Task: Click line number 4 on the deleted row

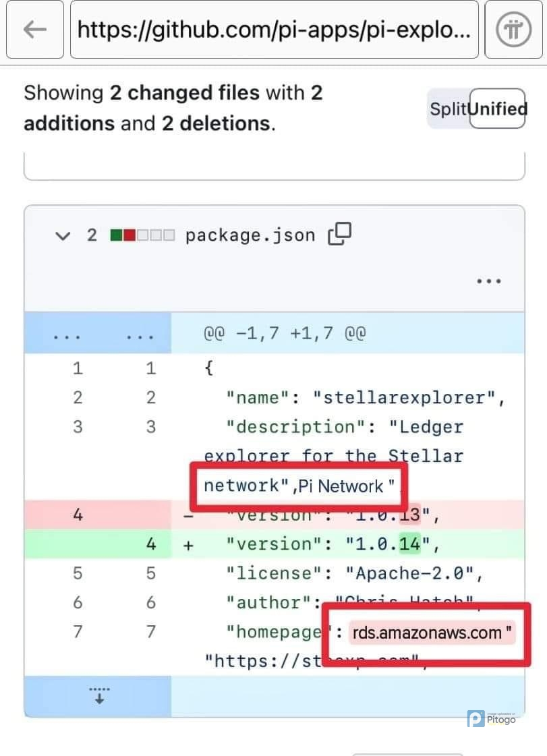Action: point(78,515)
